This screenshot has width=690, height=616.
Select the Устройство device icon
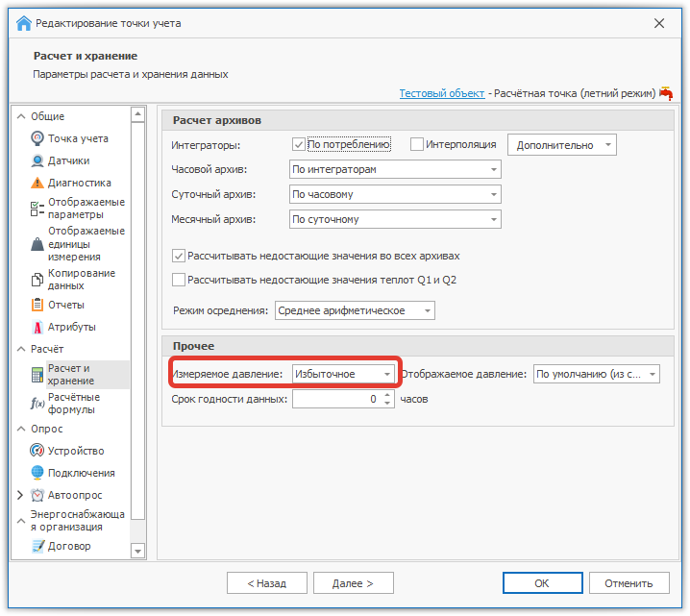click(37, 451)
